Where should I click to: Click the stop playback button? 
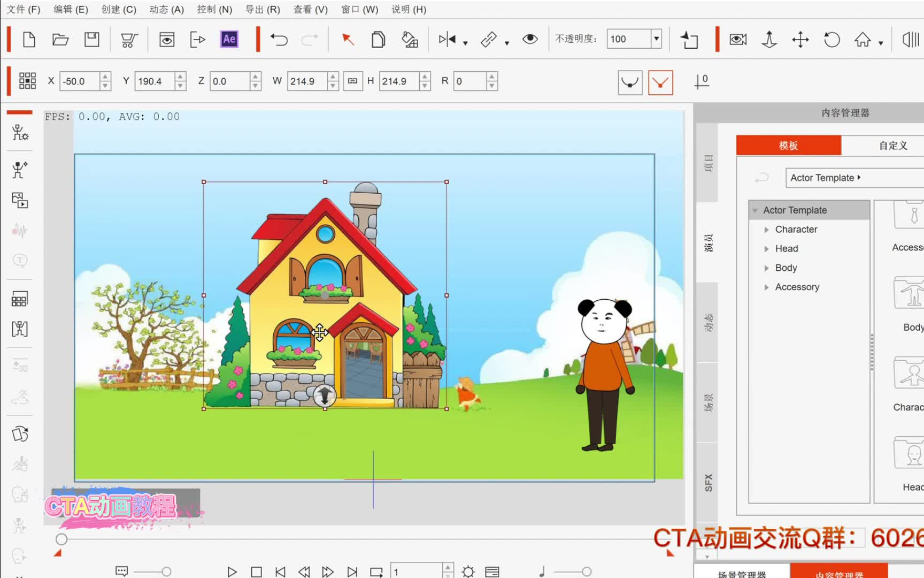tap(256, 572)
